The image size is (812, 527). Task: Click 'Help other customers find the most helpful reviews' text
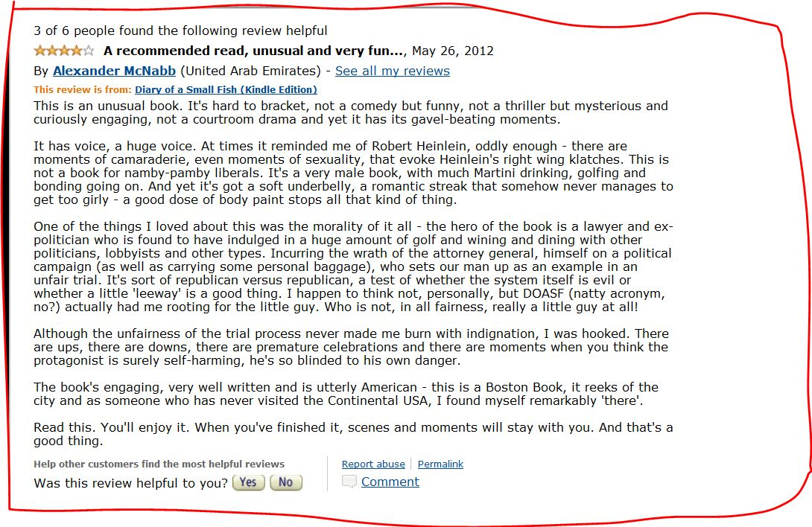[x=159, y=464]
